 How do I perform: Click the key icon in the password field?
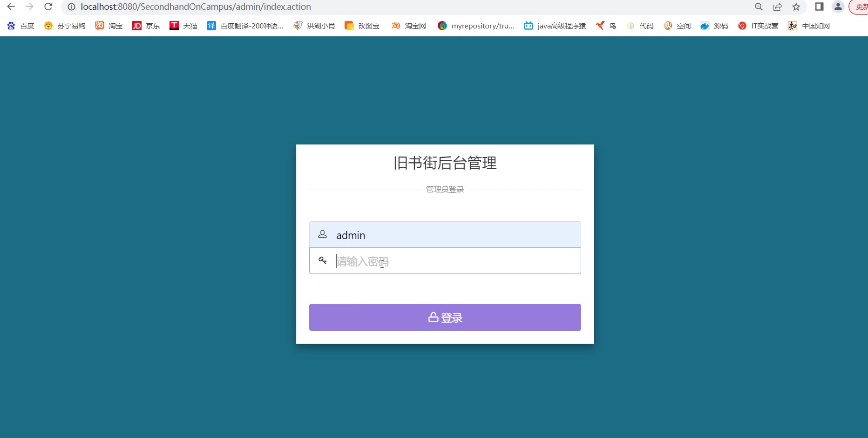tap(322, 260)
